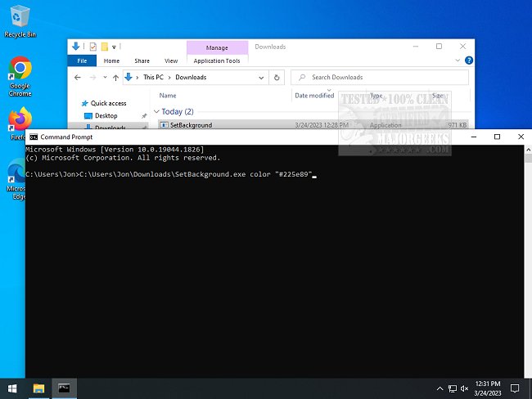
Task: Select the SetBackground file row
Action: pos(313,125)
